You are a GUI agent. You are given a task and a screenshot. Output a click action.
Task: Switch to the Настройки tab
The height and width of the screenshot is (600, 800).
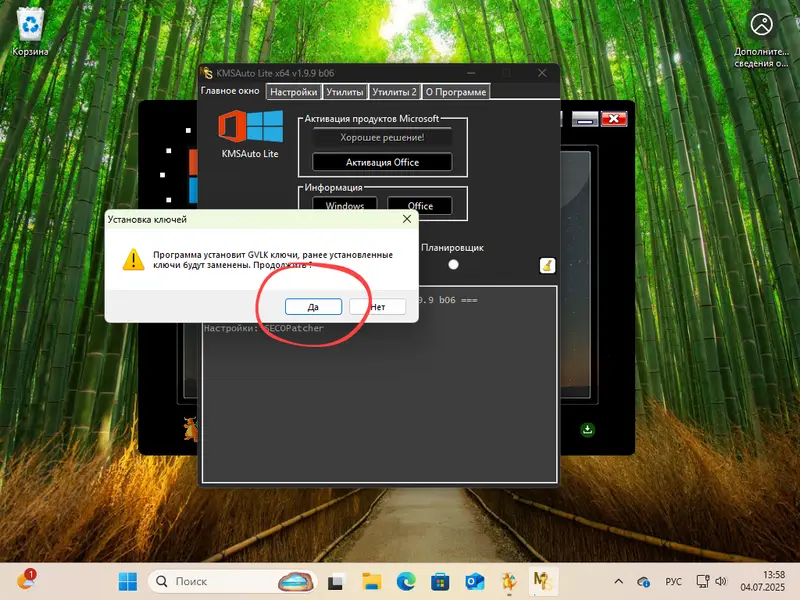tap(293, 90)
